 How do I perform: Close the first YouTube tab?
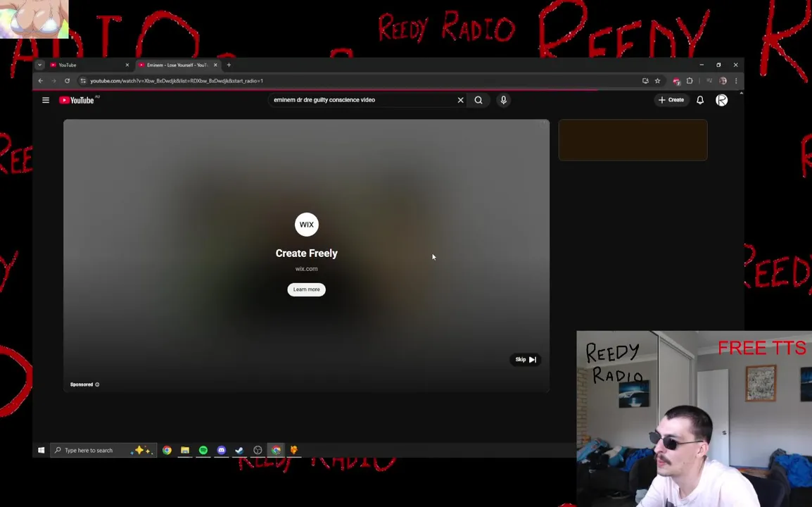pyautogui.click(x=127, y=65)
